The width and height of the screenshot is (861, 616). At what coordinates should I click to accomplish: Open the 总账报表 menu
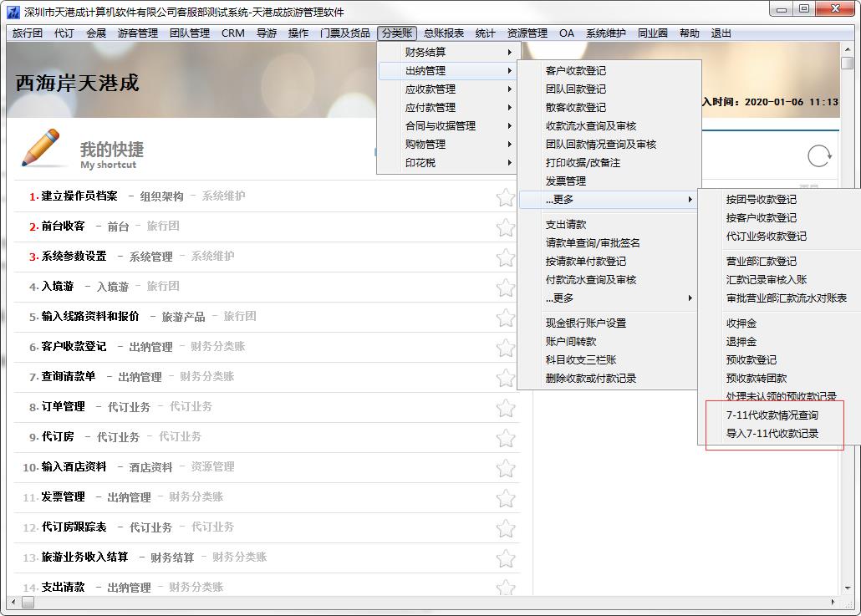(x=443, y=33)
